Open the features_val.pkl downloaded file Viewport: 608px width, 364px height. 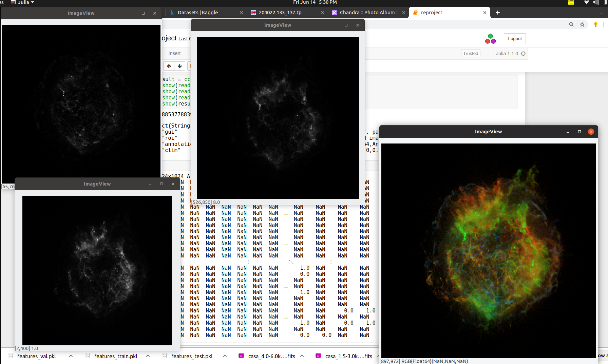click(36, 356)
